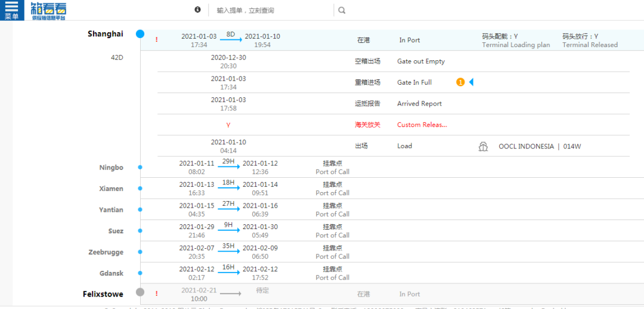
Task: Open the hamburger menu 菜单
Action: [x=11, y=10]
